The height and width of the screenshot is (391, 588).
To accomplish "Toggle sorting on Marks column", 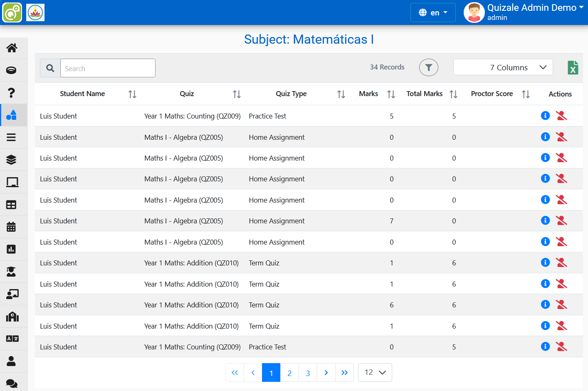I will click(391, 94).
